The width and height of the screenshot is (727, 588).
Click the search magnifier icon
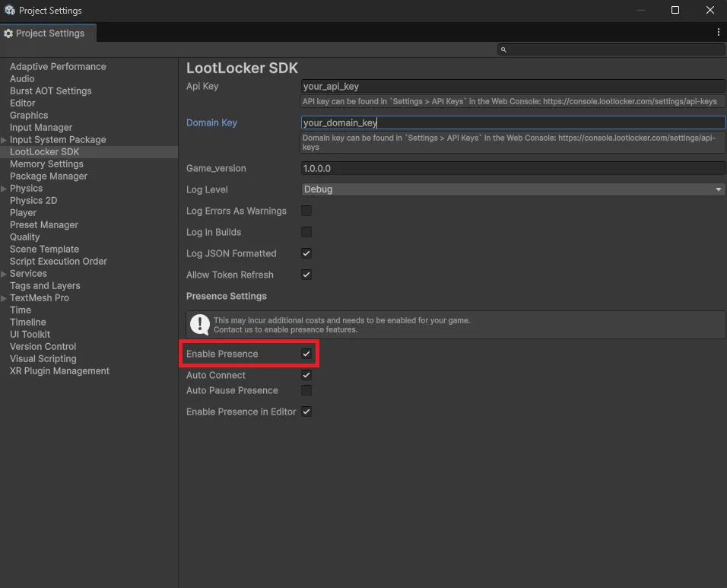click(x=503, y=49)
